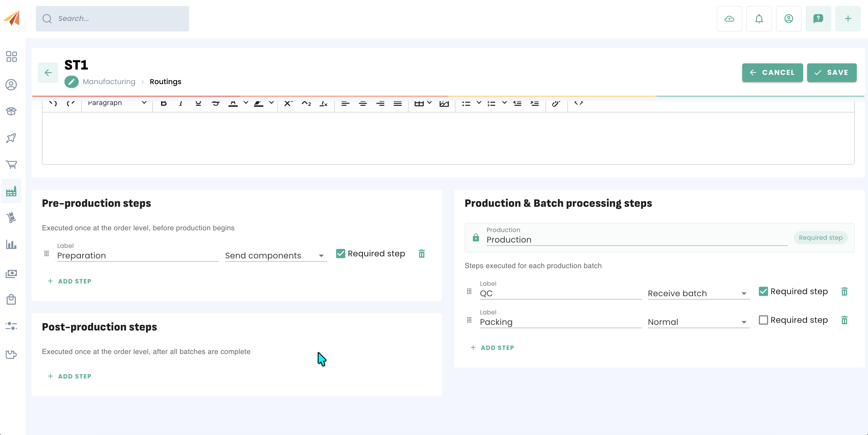Open Manufacturing factory icon in sidebar

[11, 191]
